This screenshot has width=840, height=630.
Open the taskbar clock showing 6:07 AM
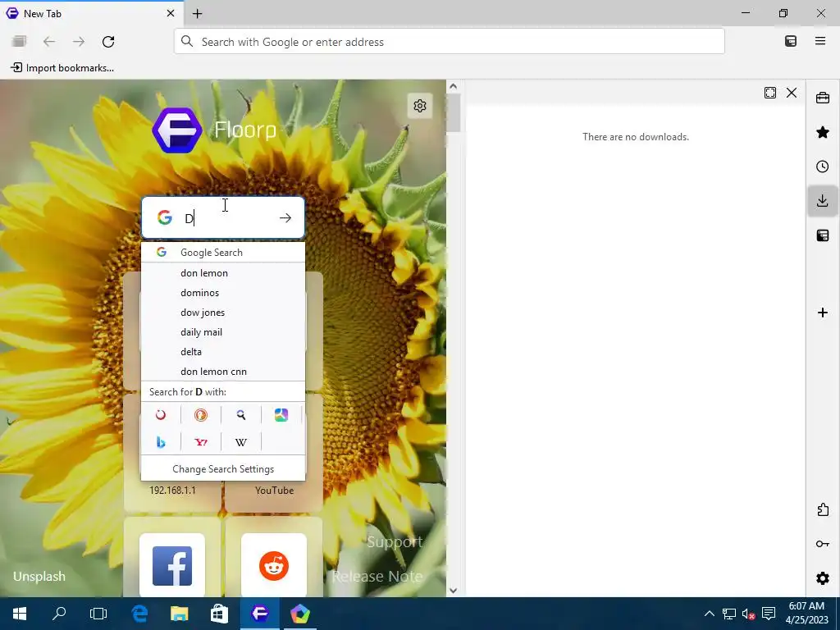(807, 614)
